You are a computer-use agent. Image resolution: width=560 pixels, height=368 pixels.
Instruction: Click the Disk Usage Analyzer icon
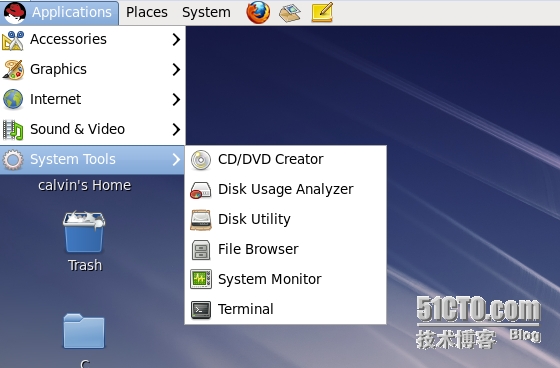pos(201,190)
